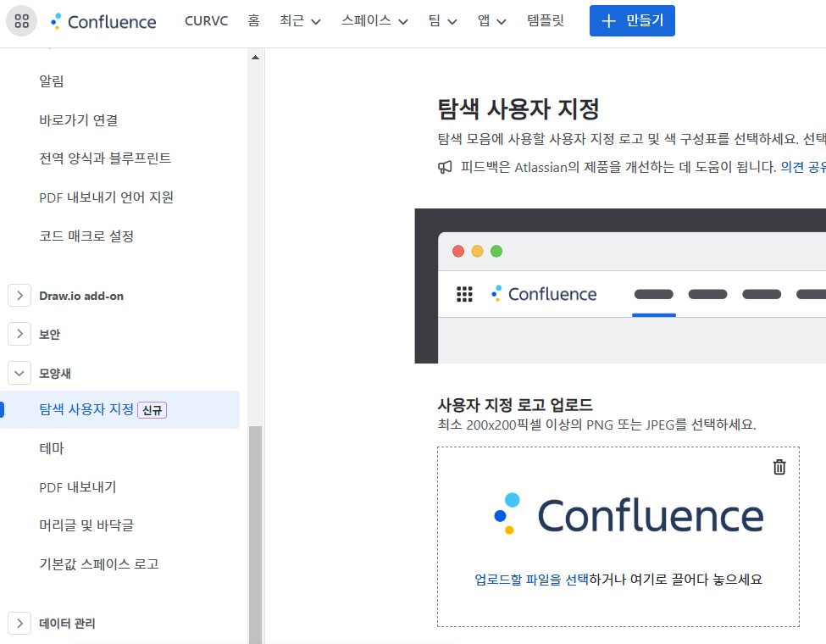Click the sidebar scrollbar thumb
The height and width of the screenshot is (644, 826).
pyautogui.click(x=256, y=535)
